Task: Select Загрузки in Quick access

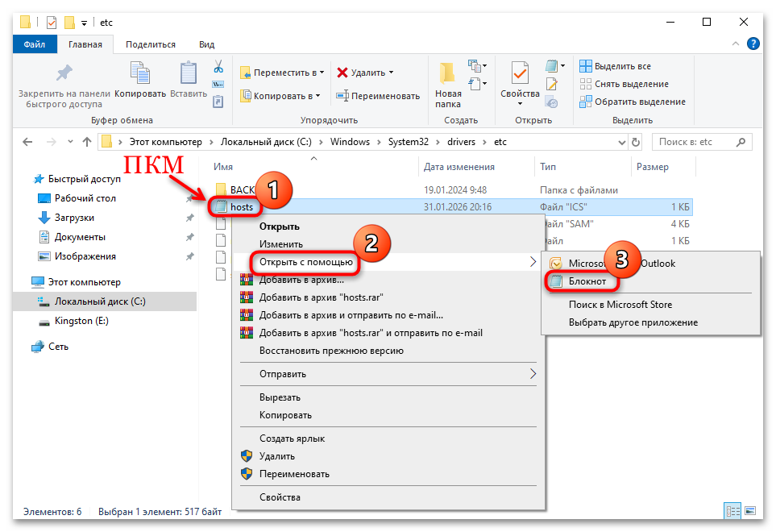Action: (74, 218)
